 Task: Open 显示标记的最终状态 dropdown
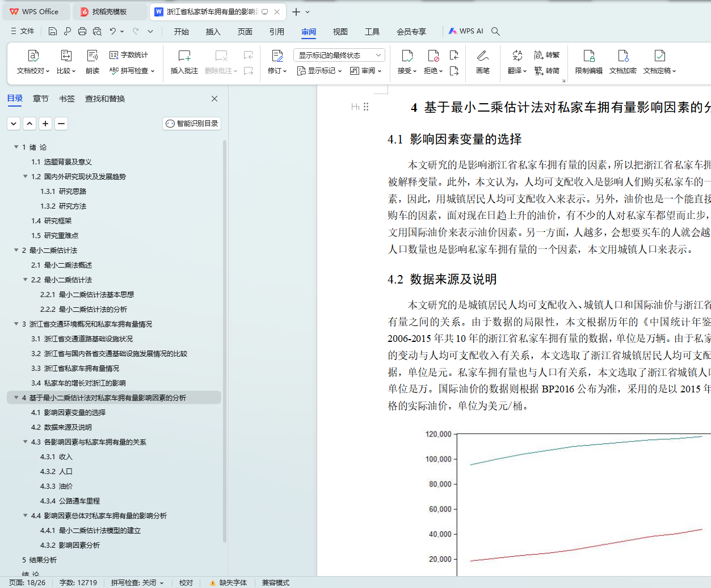[339, 55]
